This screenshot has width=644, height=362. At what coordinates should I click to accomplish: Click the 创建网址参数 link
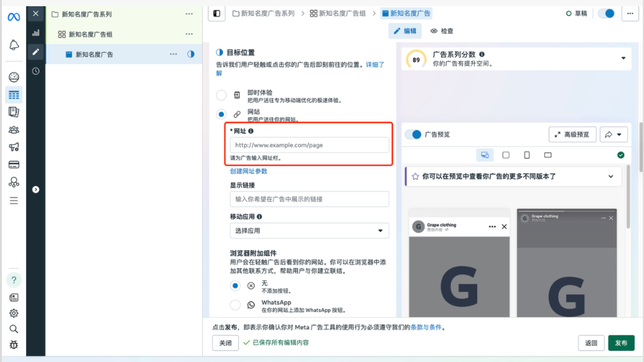tap(248, 171)
